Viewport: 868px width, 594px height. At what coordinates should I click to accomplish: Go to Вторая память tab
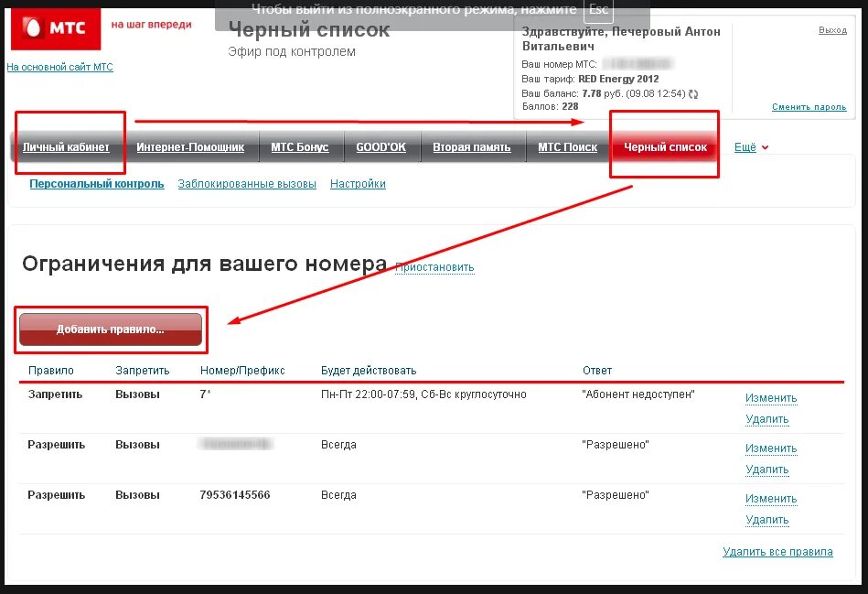472,146
